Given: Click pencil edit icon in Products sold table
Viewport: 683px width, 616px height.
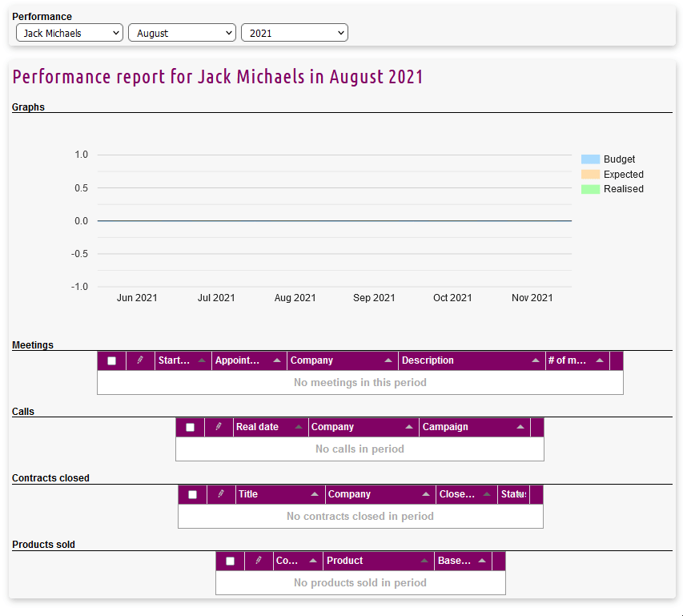Looking at the screenshot, I should click(x=259, y=561).
